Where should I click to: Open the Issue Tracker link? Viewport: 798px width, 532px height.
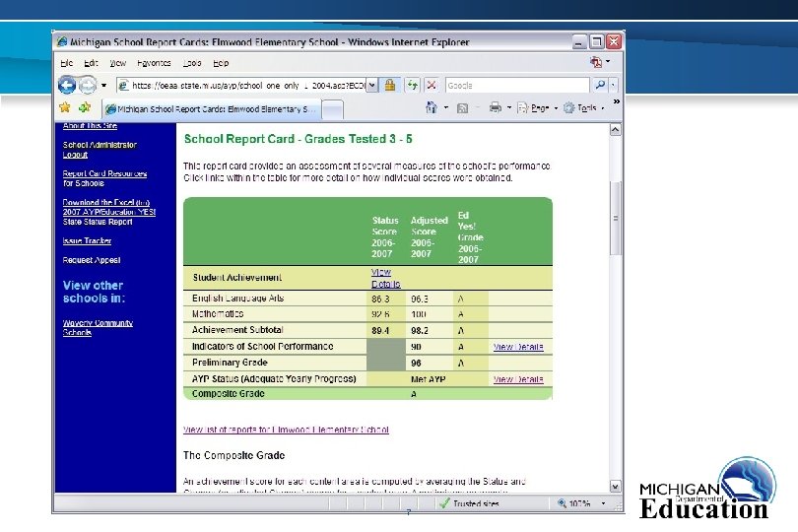[x=87, y=240]
